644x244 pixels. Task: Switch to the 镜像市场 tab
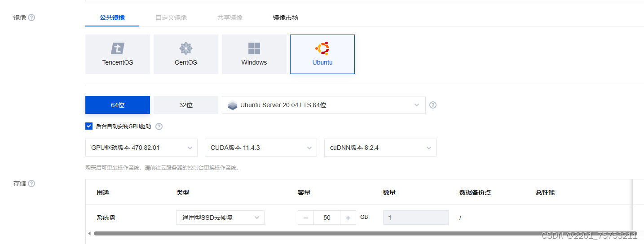pos(286,17)
